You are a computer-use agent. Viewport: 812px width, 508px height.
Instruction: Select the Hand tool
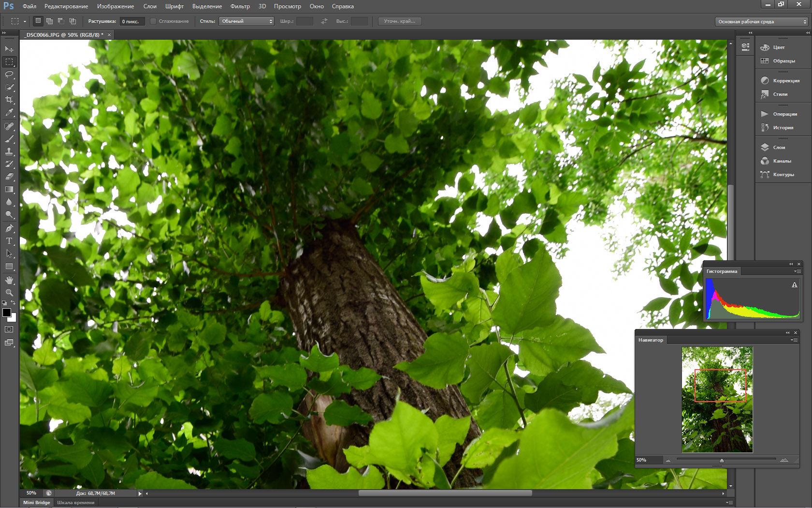coord(9,280)
